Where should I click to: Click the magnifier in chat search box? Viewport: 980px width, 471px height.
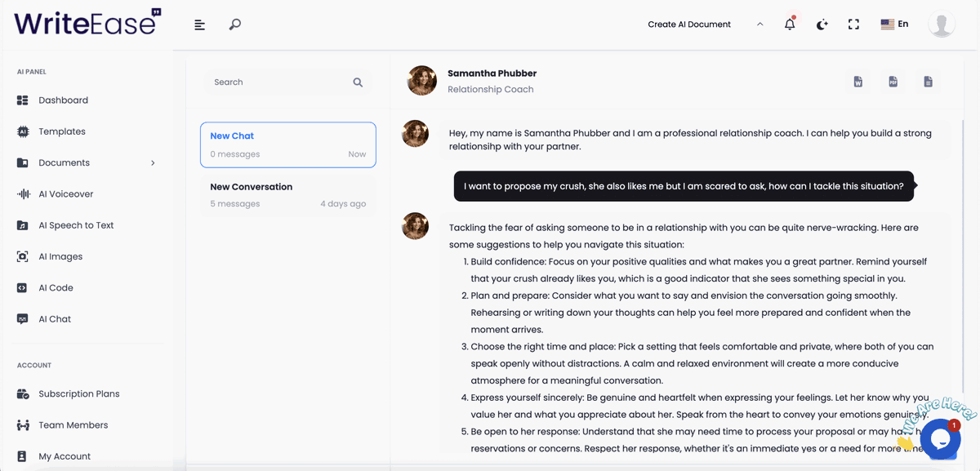[358, 82]
